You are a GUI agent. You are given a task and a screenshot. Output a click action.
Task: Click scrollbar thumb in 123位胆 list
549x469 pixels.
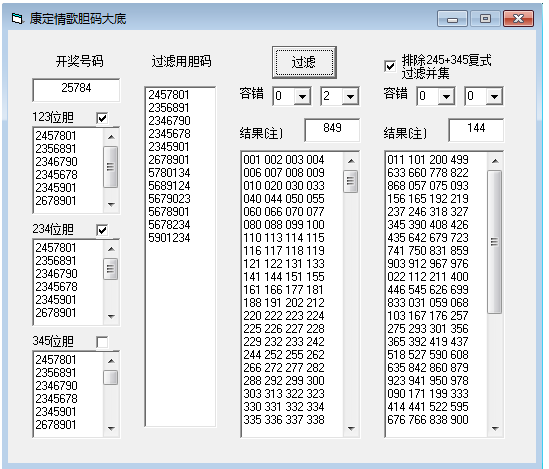click(111, 167)
